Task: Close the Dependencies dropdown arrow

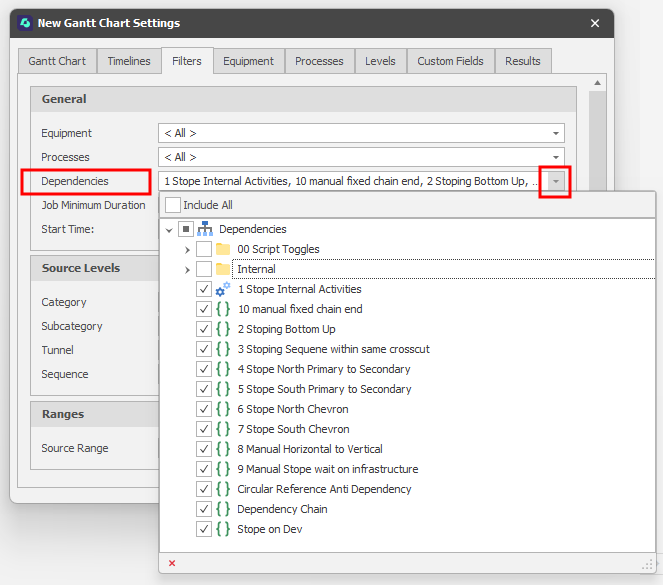Action: (x=556, y=182)
